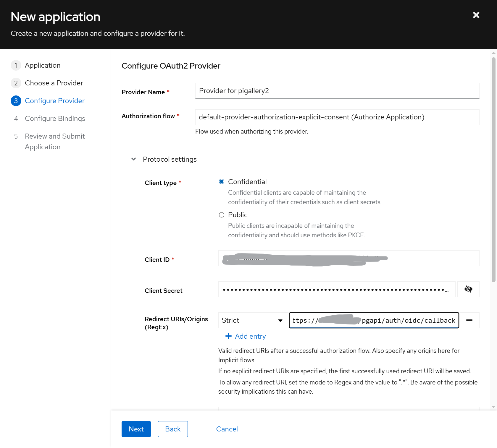This screenshot has height=448, width=497.
Task: Select step 3 Configure Provider
Action: tap(54, 101)
